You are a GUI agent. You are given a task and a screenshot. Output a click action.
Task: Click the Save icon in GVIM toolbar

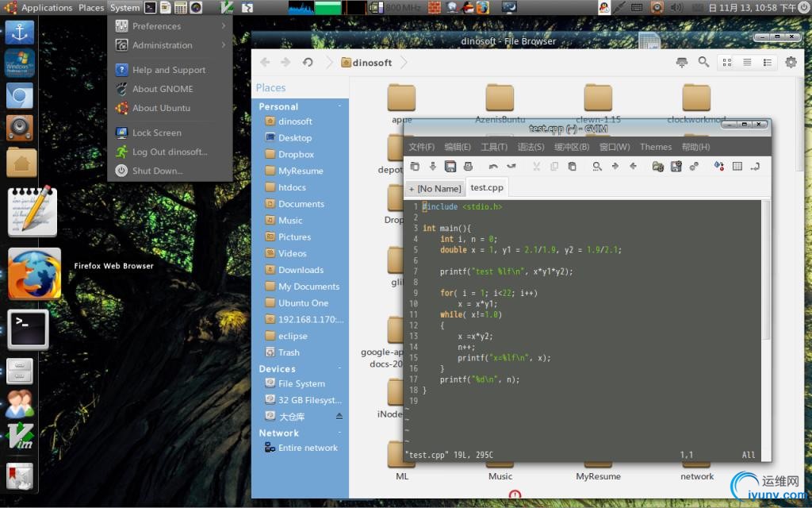pyautogui.click(x=450, y=166)
